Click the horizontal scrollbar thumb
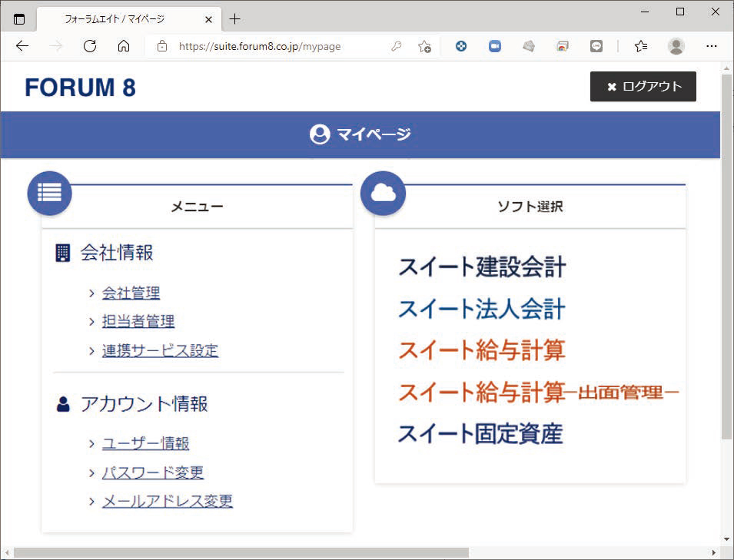Image resolution: width=734 pixels, height=560 pixels. (x=241, y=553)
